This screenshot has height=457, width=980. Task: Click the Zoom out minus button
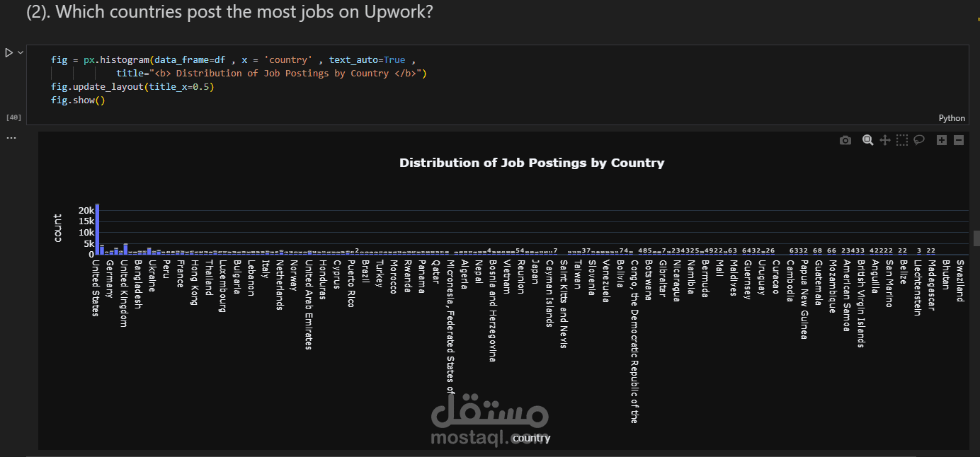click(x=959, y=140)
